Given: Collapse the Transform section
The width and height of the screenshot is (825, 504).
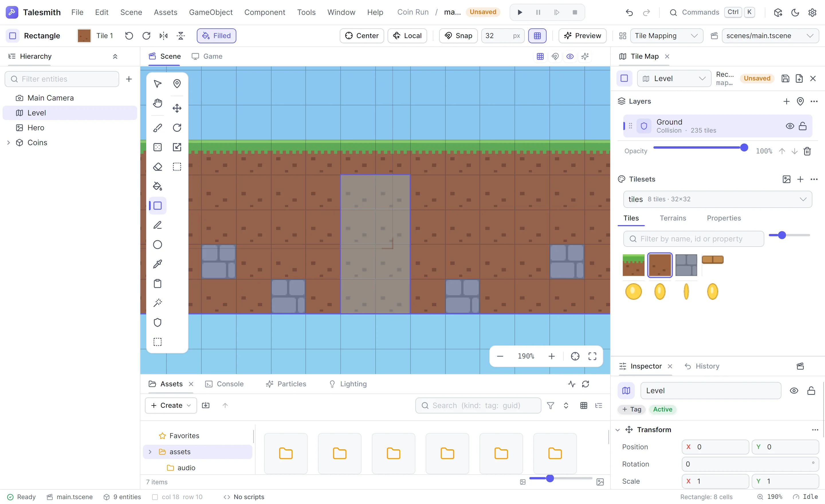Looking at the screenshot, I should 617,430.
